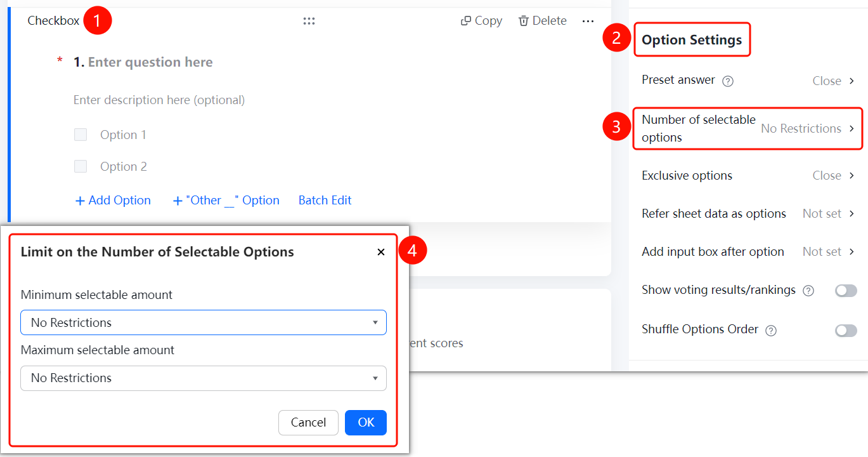Image resolution: width=868 pixels, height=457 pixels.
Task: Click the Show voting results help icon
Action: pyautogui.click(x=808, y=291)
